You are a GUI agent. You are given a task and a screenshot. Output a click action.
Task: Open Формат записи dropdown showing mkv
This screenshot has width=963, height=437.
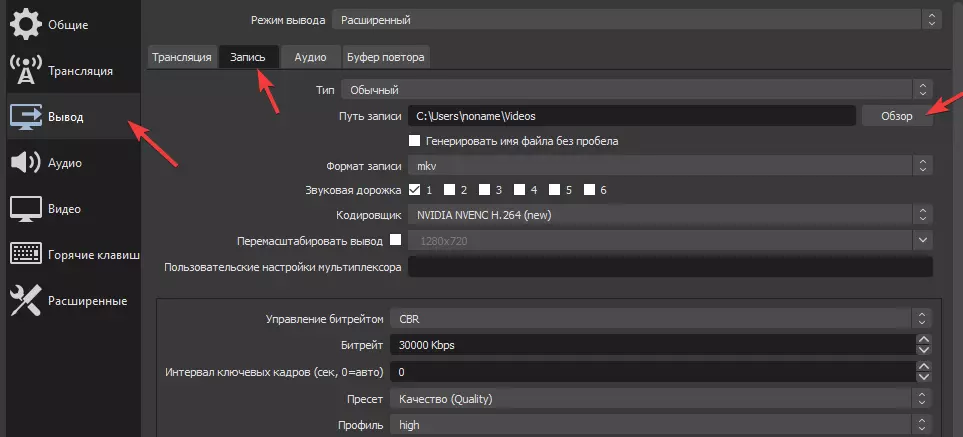coord(671,165)
